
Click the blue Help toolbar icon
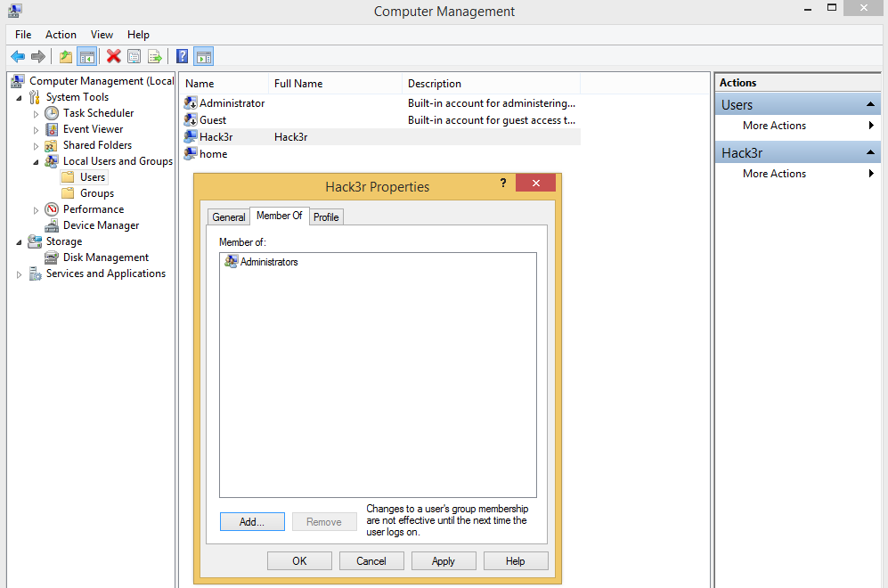(183, 57)
